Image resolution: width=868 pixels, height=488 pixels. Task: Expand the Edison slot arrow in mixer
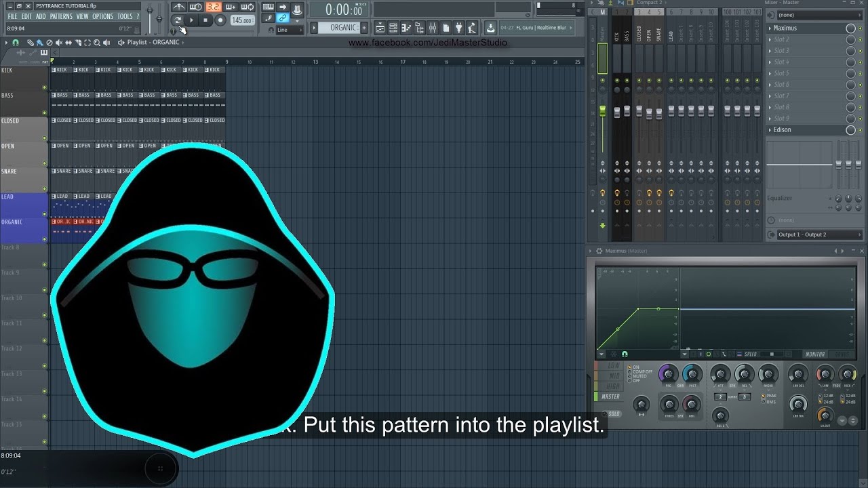click(x=770, y=129)
